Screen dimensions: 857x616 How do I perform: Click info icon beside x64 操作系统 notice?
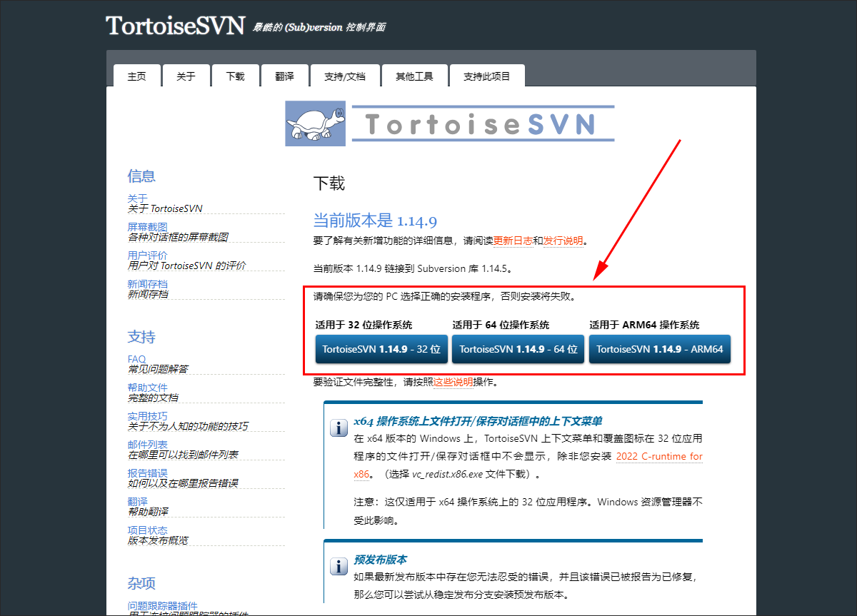coord(339,428)
